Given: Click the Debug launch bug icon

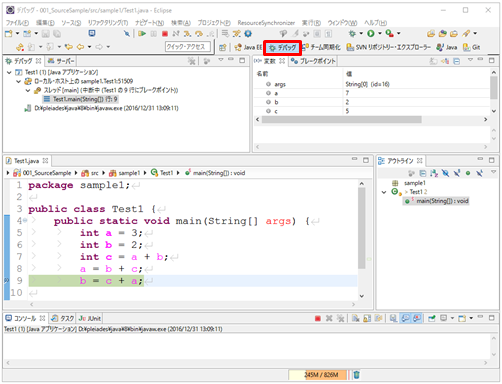Looking at the screenshot, I should [352, 34].
